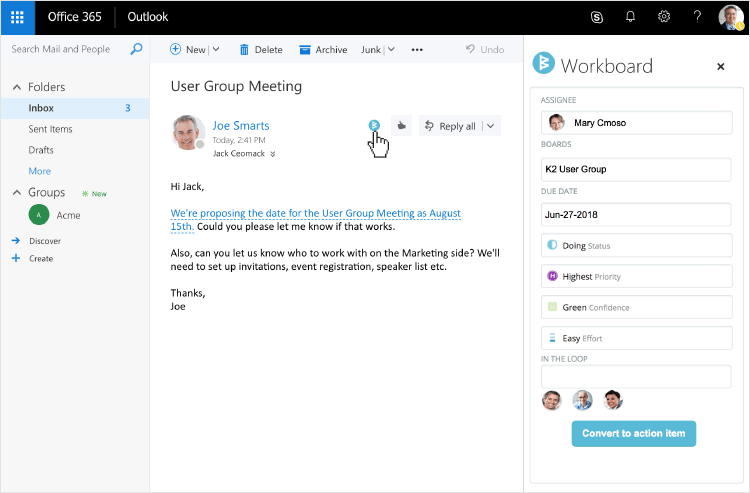
Task: Open the notifications bell
Action: tap(630, 17)
